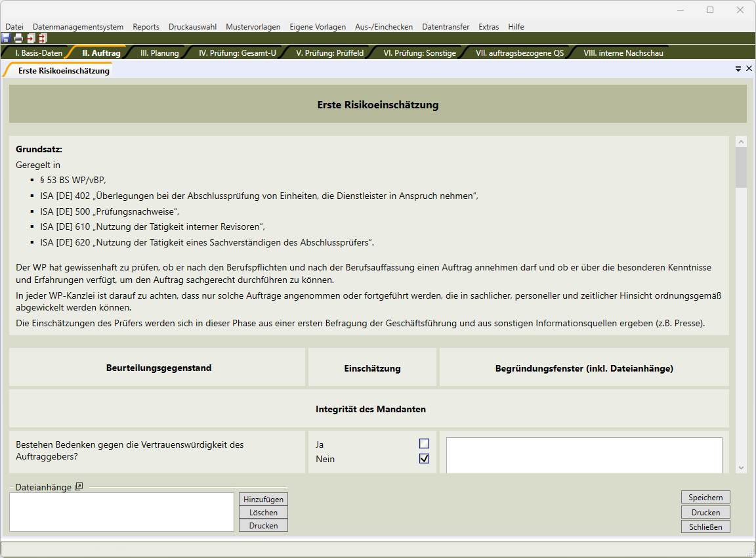This screenshot has height=558, width=756.
Task: Open the Dateianhänge pop-out window icon
Action: coord(79,486)
